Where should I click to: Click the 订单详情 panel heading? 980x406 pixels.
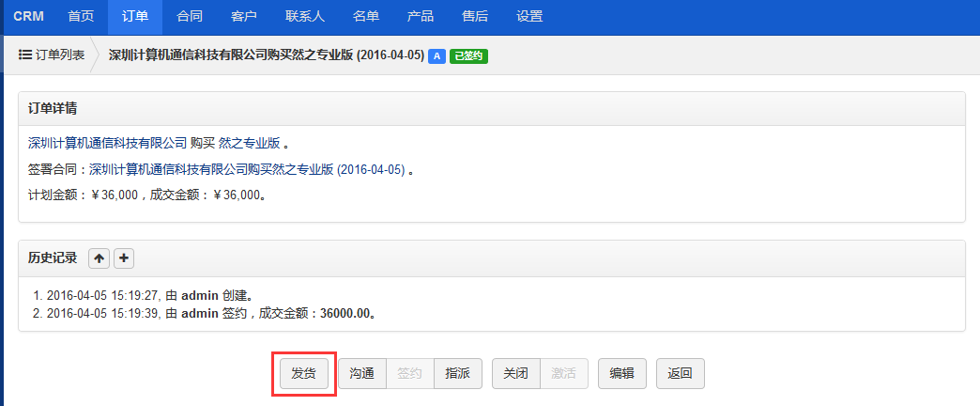coord(53,108)
